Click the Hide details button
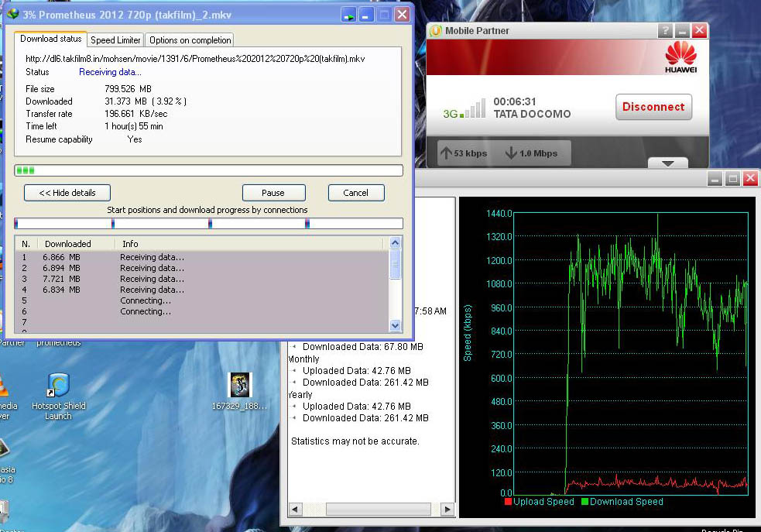 coord(67,193)
